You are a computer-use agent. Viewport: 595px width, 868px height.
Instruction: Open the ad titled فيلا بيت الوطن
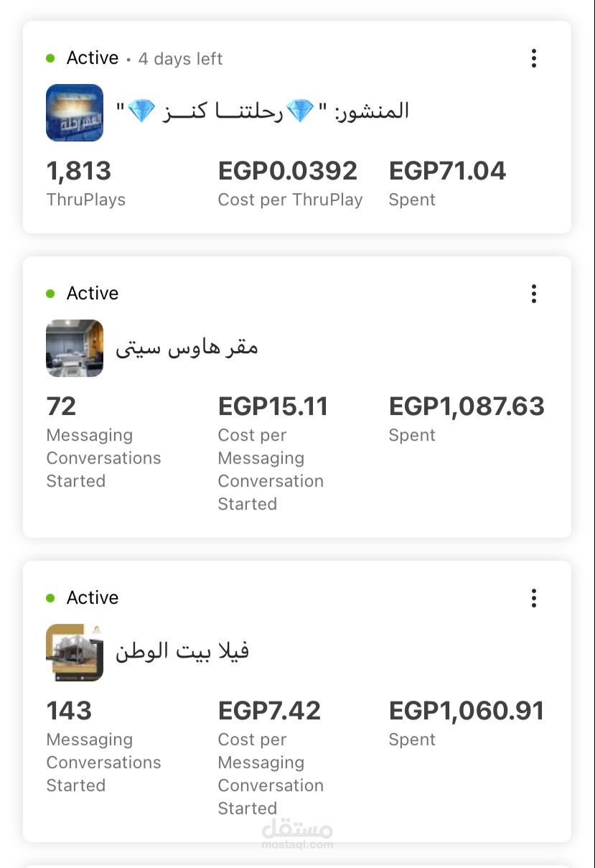pos(182,652)
